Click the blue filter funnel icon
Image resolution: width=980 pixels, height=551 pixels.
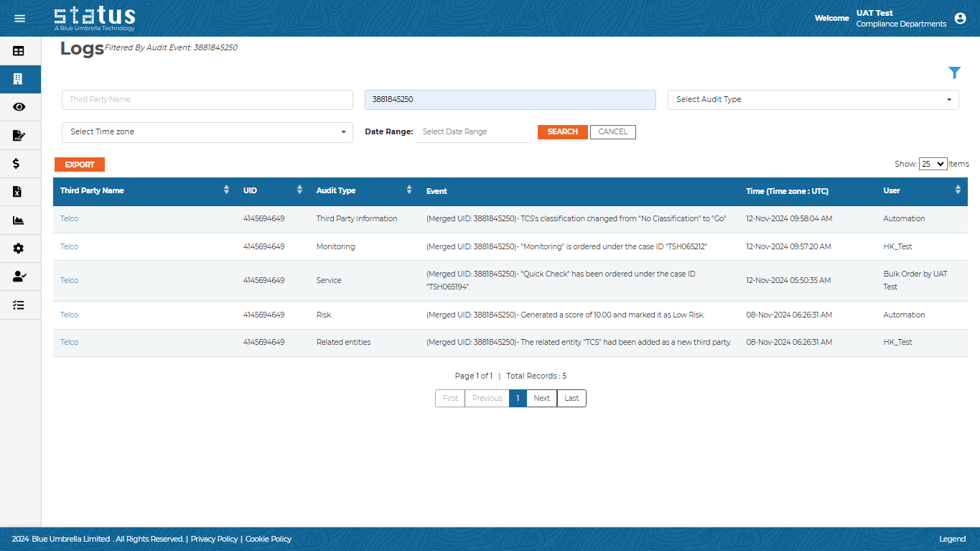(x=954, y=73)
